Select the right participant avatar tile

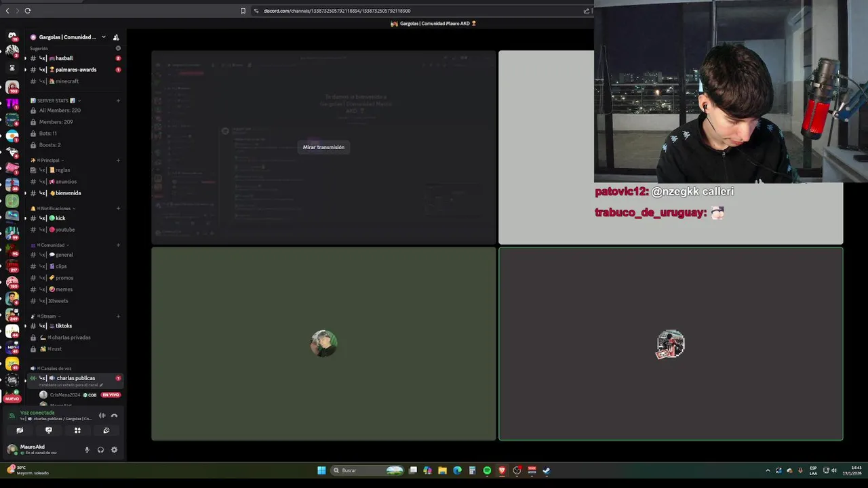coord(671,344)
